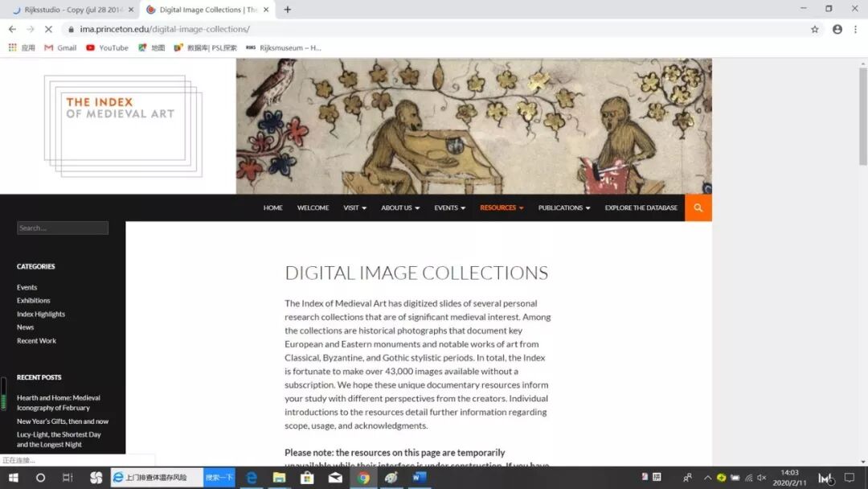Open the YouTube bookmark

pos(107,47)
